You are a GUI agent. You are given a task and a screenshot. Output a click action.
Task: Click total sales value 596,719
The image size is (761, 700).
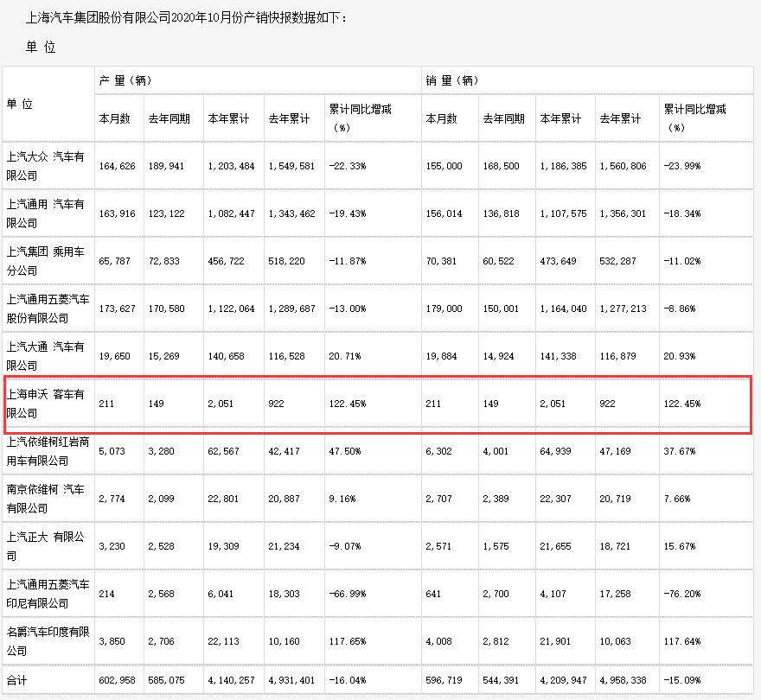pos(444,680)
